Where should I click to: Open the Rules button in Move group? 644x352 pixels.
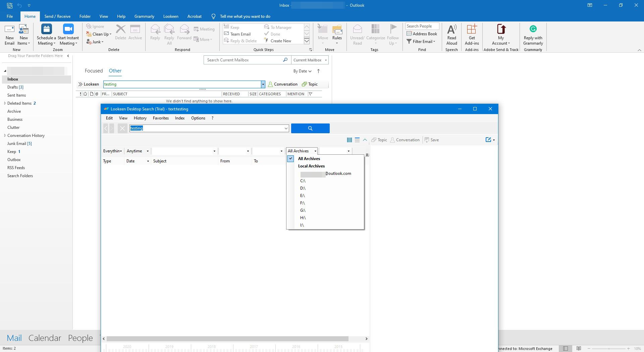[337, 35]
